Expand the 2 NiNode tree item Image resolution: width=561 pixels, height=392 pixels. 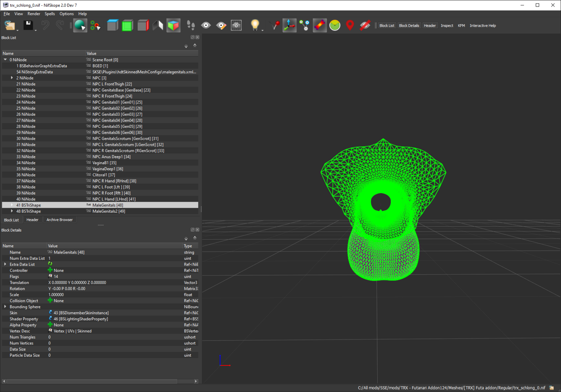click(x=12, y=78)
